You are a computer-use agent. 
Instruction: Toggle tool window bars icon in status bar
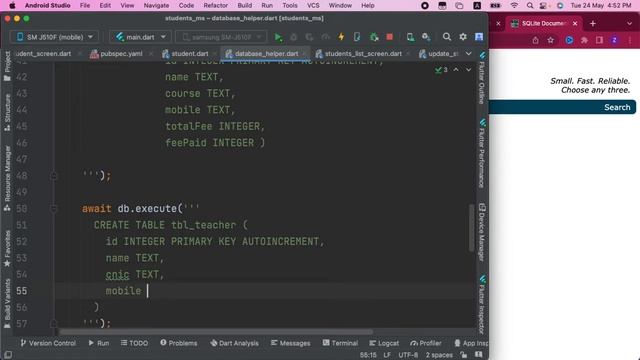[8, 355]
